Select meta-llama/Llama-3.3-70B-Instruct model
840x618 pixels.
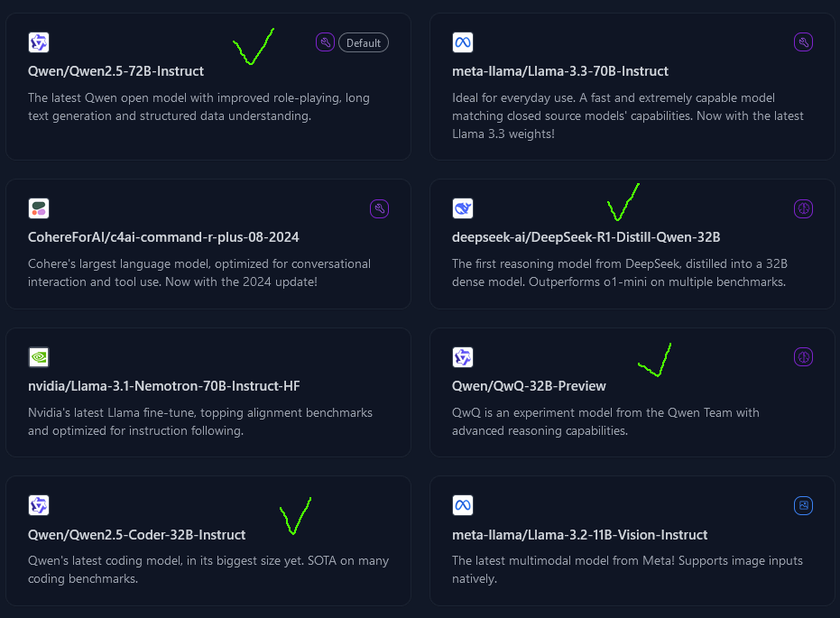559,71
